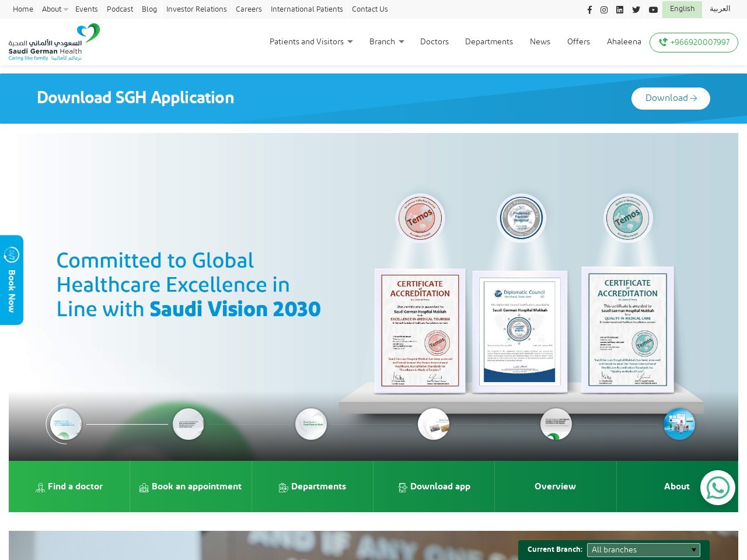Go to the Home page
Image resolution: width=747 pixels, height=560 pixels.
(x=23, y=9)
